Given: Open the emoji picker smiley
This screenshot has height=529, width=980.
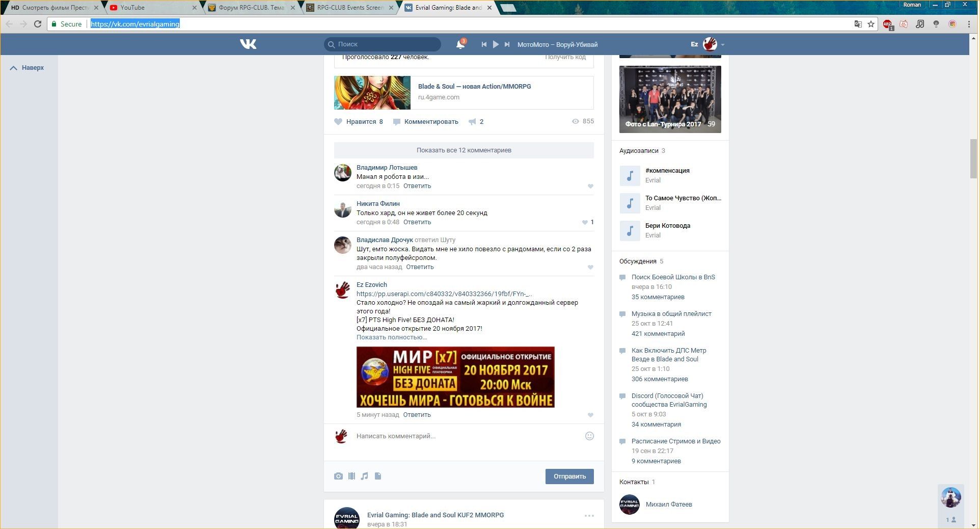Looking at the screenshot, I should point(589,436).
